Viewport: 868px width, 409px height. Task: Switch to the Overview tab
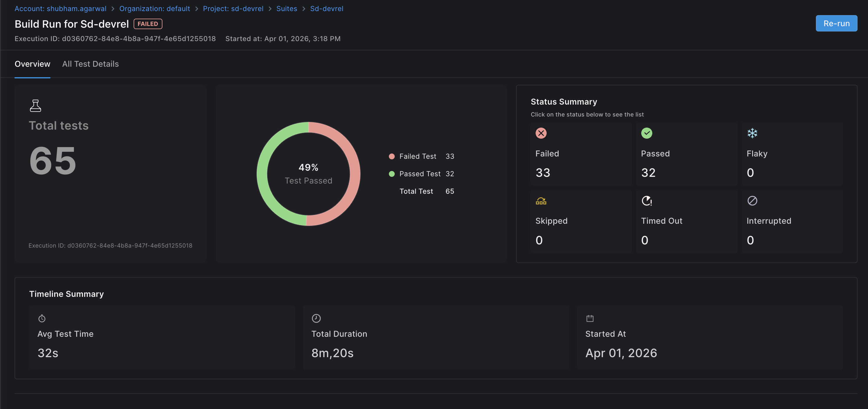point(32,64)
